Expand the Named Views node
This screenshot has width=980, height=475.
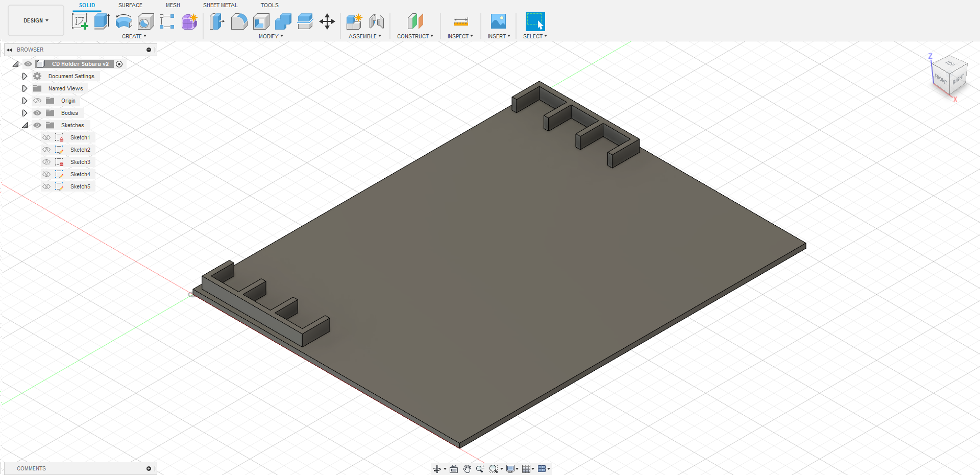tap(24, 88)
